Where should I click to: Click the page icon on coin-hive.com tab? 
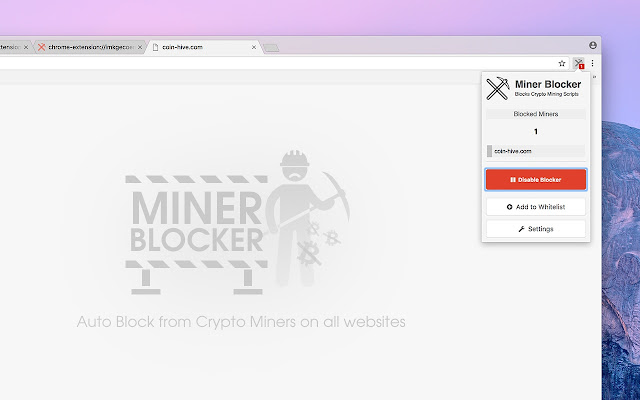point(155,47)
